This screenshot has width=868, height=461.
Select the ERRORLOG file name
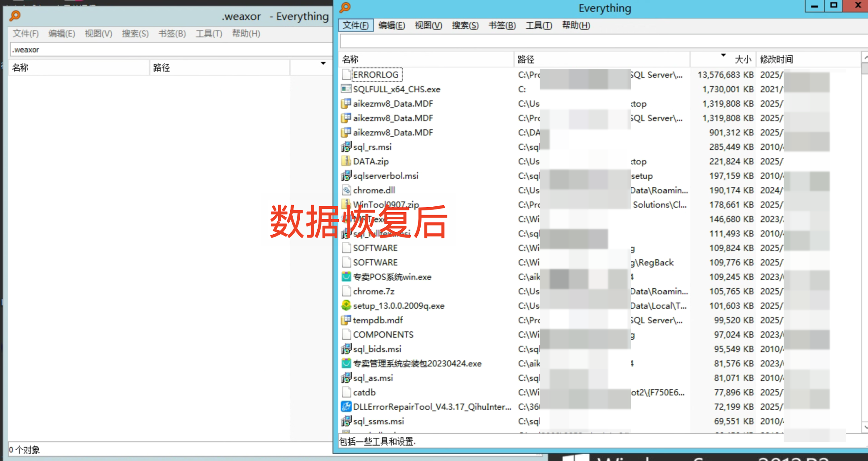pyautogui.click(x=376, y=75)
